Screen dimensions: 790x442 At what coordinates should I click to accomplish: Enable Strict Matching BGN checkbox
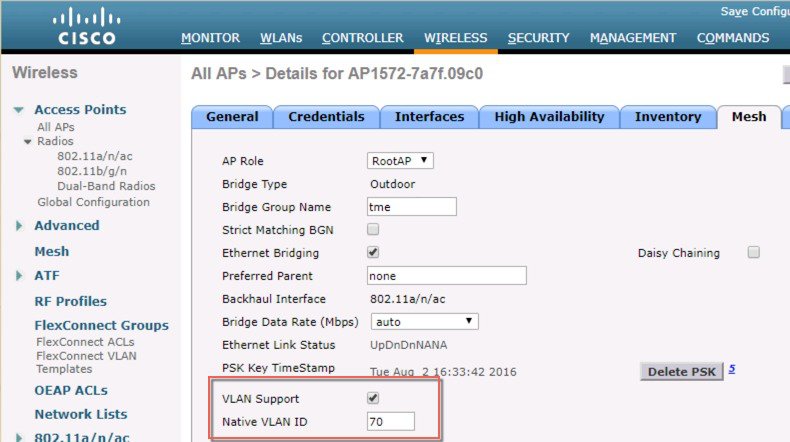373,229
